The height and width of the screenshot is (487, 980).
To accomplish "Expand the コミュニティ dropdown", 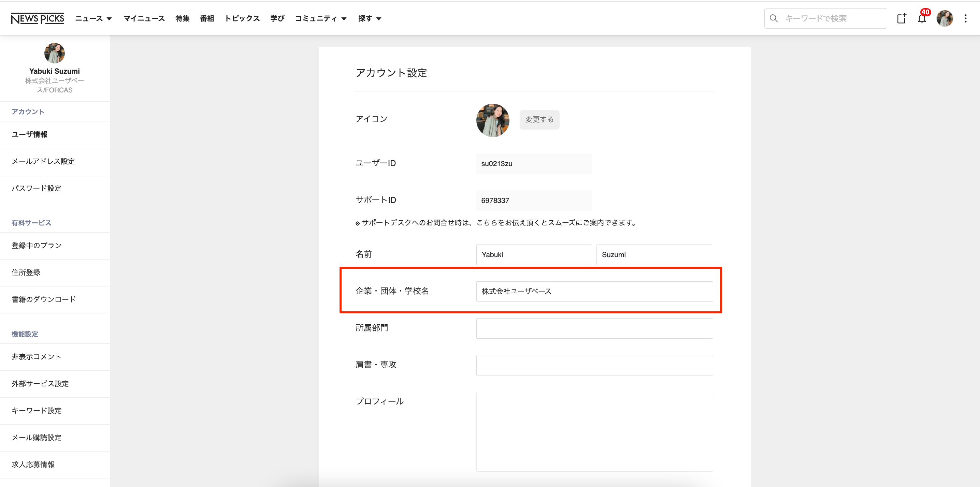I will coord(320,18).
